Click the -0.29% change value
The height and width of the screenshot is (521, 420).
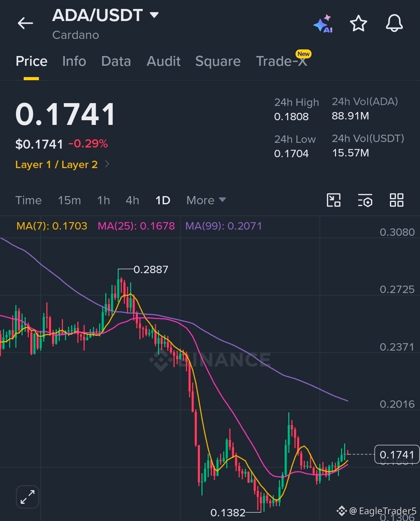[88, 144]
